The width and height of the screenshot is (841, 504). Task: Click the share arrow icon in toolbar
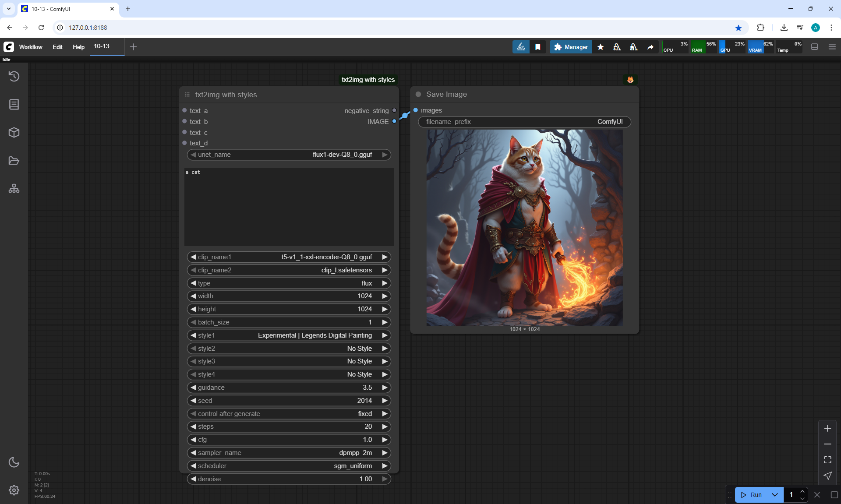650,47
